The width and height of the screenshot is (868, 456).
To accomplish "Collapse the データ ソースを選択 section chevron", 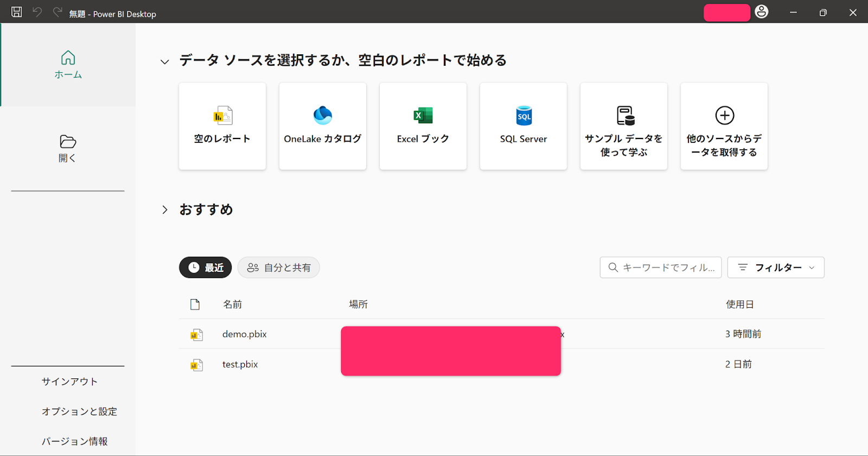I will coord(165,61).
